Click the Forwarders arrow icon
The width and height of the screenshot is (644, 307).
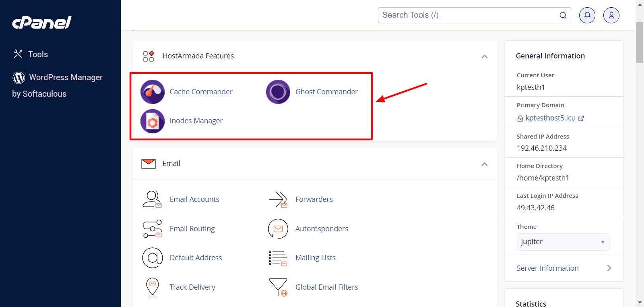point(278,199)
